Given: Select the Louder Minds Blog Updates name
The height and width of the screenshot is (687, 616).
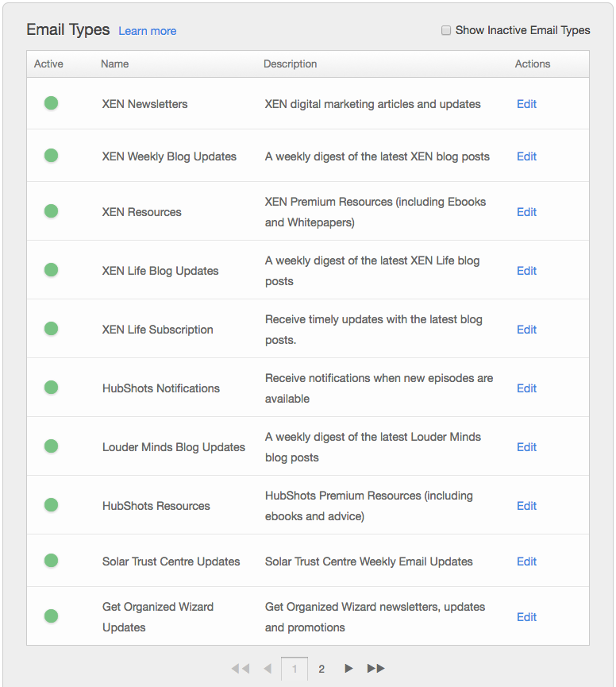Looking at the screenshot, I should pyautogui.click(x=173, y=447).
